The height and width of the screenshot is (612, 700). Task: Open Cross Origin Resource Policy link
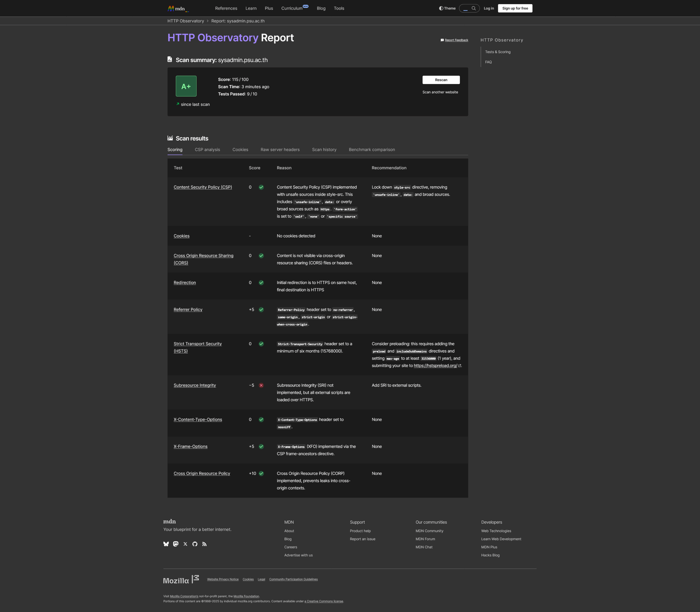[202, 474]
